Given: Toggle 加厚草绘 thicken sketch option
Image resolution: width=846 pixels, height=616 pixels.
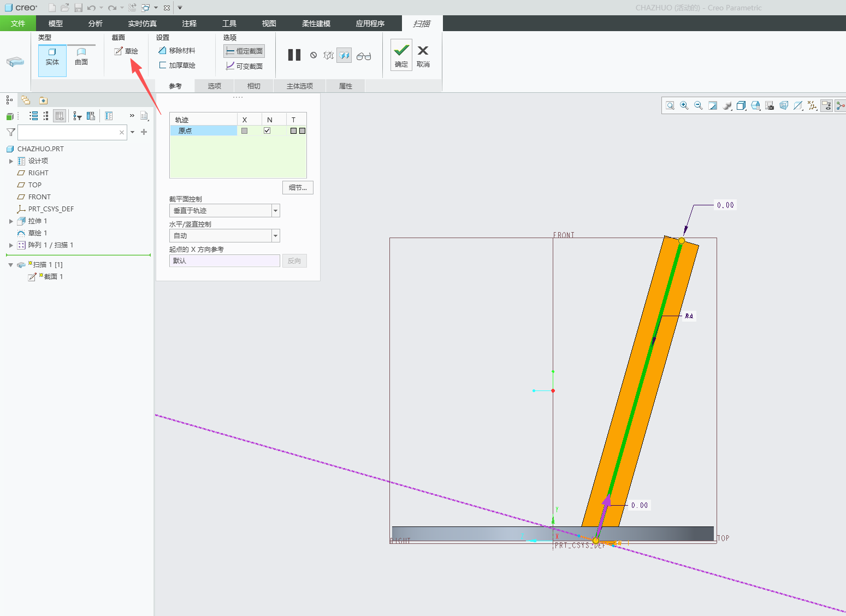Looking at the screenshot, I should tap(176, 65).
